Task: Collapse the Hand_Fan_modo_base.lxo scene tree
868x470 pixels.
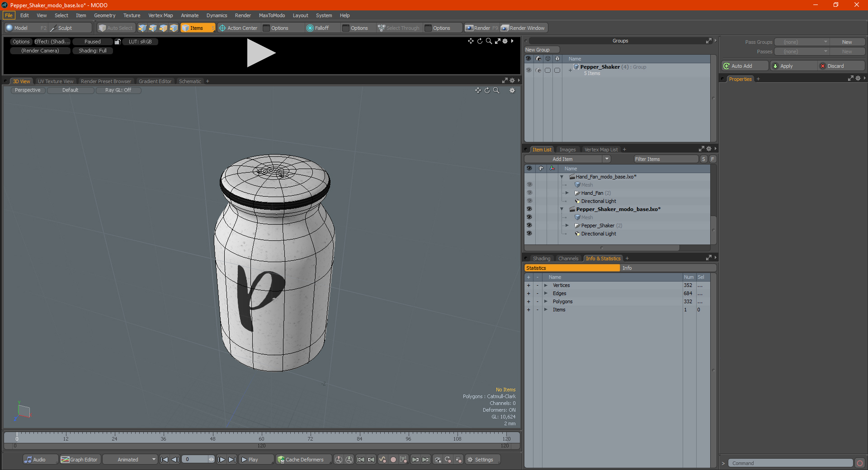Action: [562, 177]
